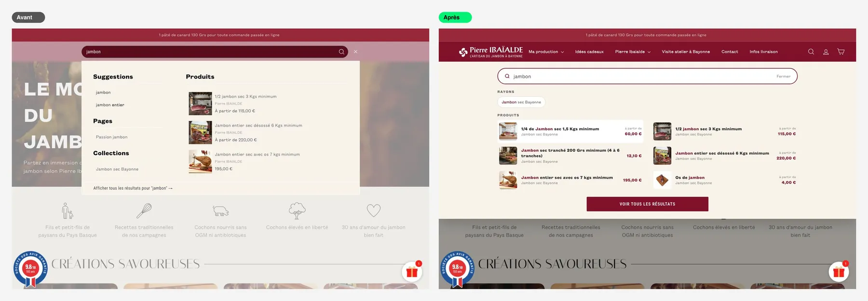Open the '1/4 de Jambon sec 1,5 Kgs minimum' result

[x=570, y=131]
